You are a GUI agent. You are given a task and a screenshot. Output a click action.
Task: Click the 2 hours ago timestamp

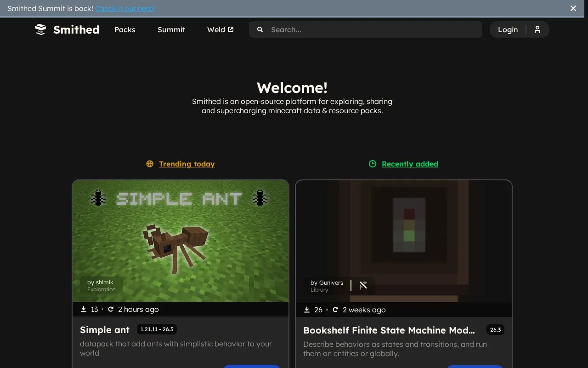[138, 310]
